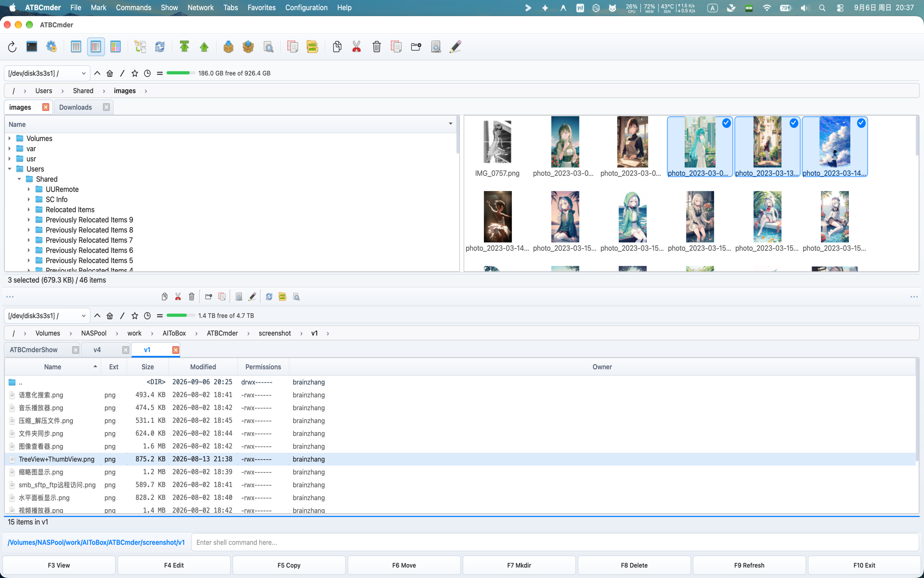
Task: Click the green go-to-top arrow with bar
Action: (x=184, y=47)
